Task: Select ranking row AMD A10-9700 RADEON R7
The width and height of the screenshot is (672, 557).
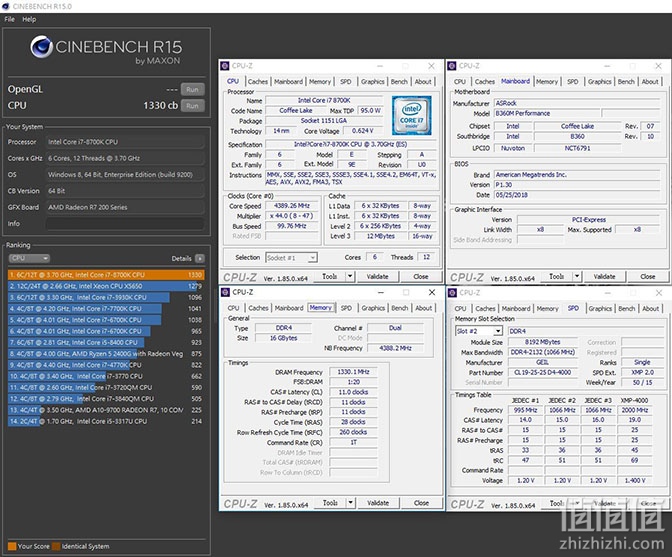Action: 106,410
